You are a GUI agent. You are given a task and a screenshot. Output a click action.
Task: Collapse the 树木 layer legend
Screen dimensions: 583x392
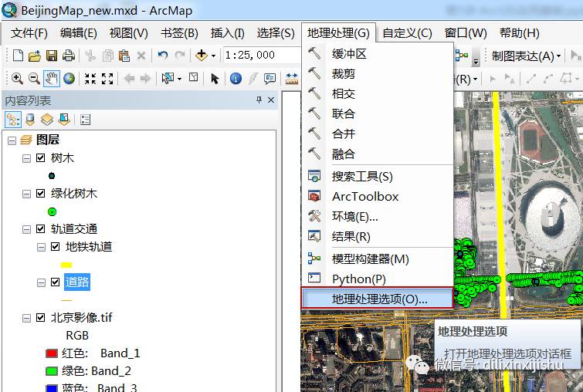pyautogui.click(x=26, y=159)
